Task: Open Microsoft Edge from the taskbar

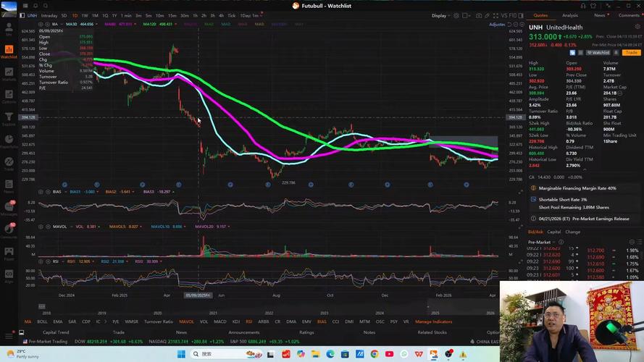Action: 330,354
